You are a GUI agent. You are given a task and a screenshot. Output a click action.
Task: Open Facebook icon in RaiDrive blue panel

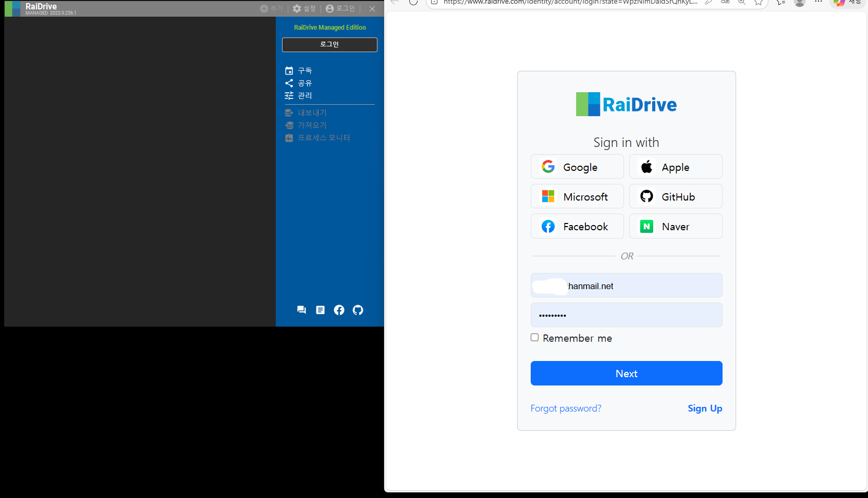tap(339, 310)
